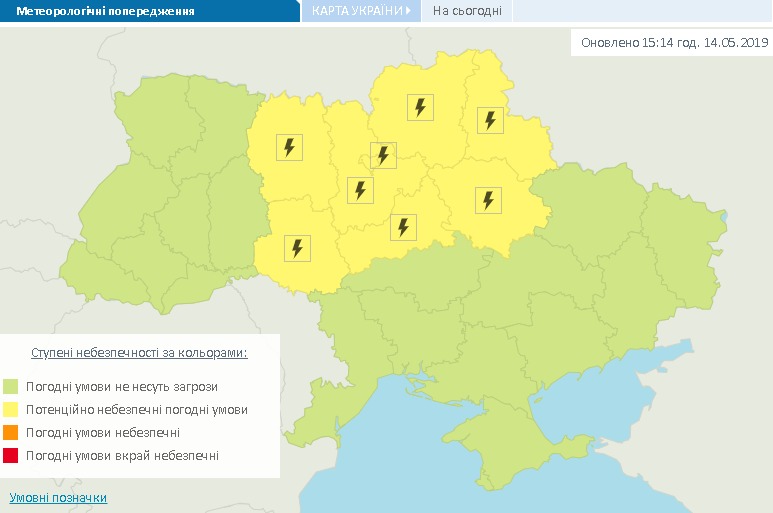This screenshot has width=773, height=513.
Task: Switch to the 'На сьогодні' tab
Action: (x=467, y=11)
